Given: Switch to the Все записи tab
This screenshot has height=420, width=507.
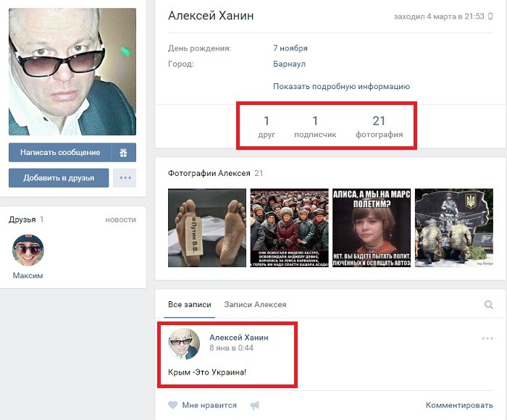Looking at the screenshot, I should point(190,305).
